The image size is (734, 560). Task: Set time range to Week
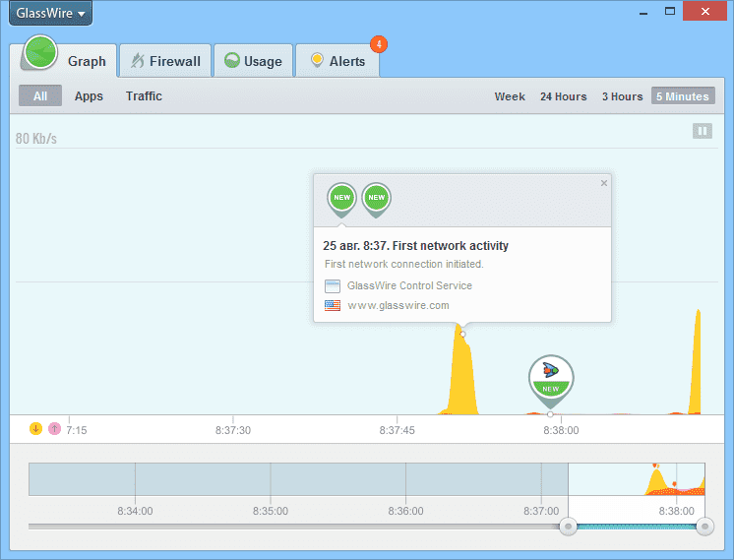click(x=510, y=96)
